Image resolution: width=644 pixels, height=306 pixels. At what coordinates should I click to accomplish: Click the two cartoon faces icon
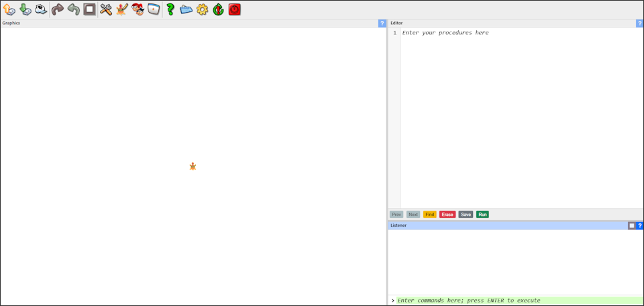point(138,9)
